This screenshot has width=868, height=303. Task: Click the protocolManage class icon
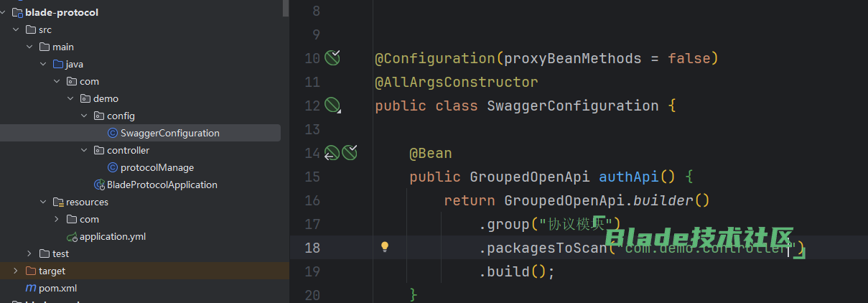point(112,167)
